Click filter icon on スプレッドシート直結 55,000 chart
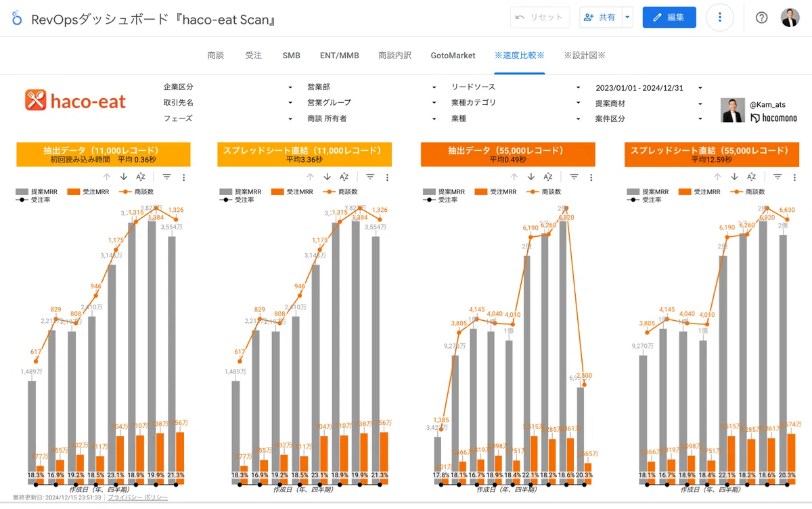 [777, 177]
